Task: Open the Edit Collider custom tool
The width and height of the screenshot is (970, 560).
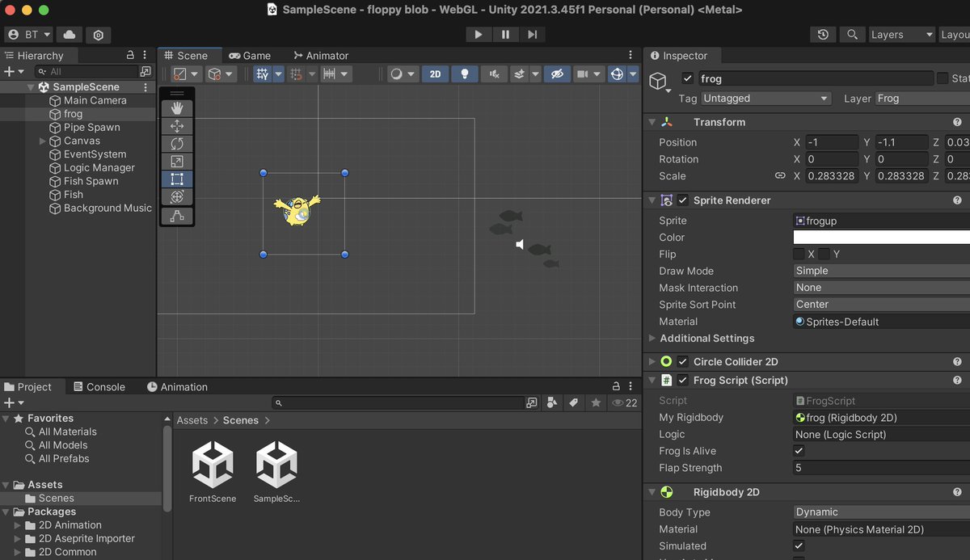Action: pyautogui.click(x=177, y=217)
